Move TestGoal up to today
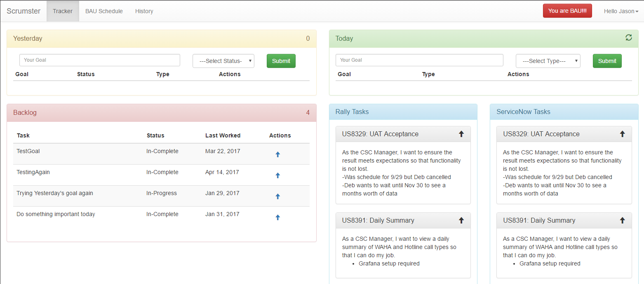The width and height of the screenshot is (644, 284). pos(277,154)
